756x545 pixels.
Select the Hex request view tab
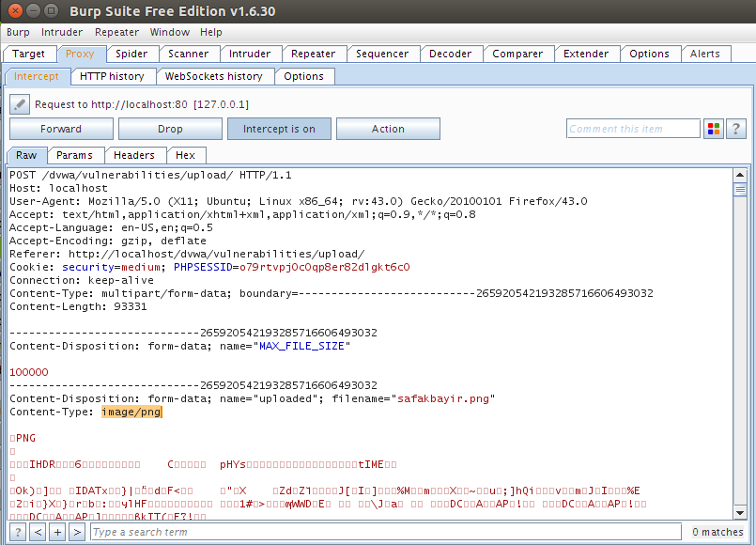pyautogui.click(x=186, y=155)
